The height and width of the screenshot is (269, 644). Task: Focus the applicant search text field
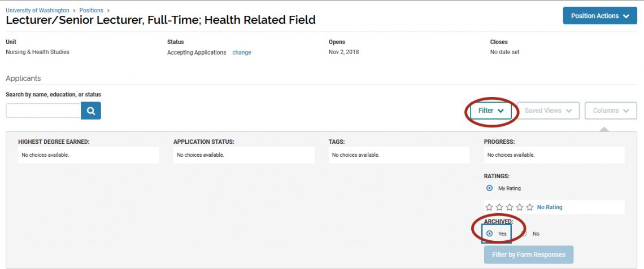point(43,111)
